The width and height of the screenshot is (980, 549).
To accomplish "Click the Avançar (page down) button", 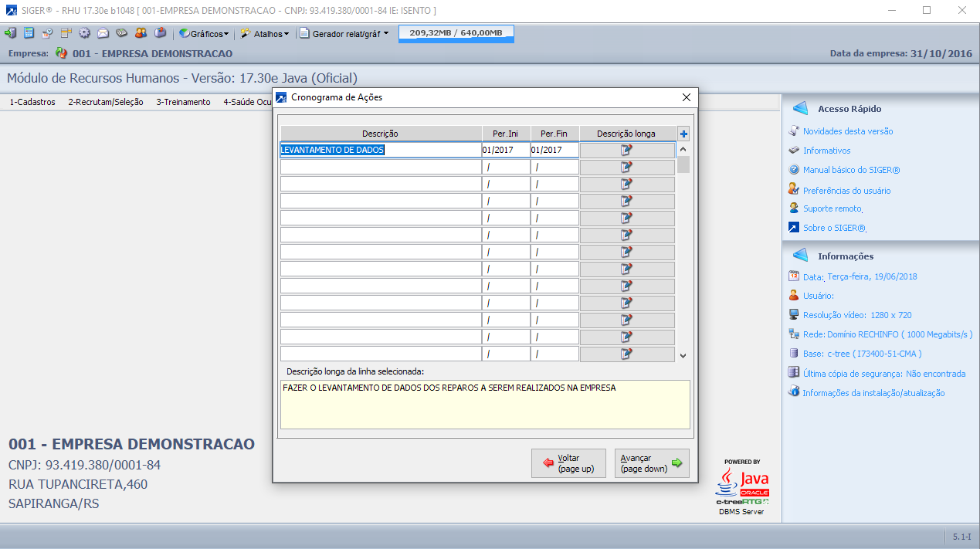I will pos(652,463).
